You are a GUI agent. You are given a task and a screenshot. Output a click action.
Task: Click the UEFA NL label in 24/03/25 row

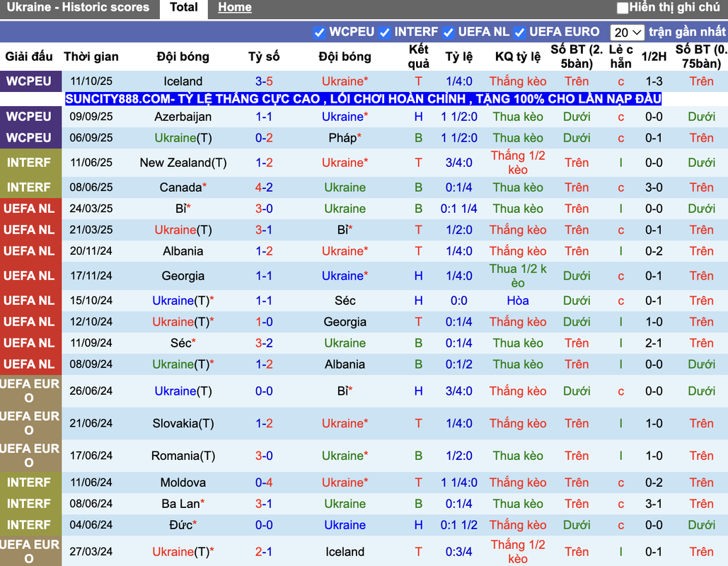click(x=29, y=209)
